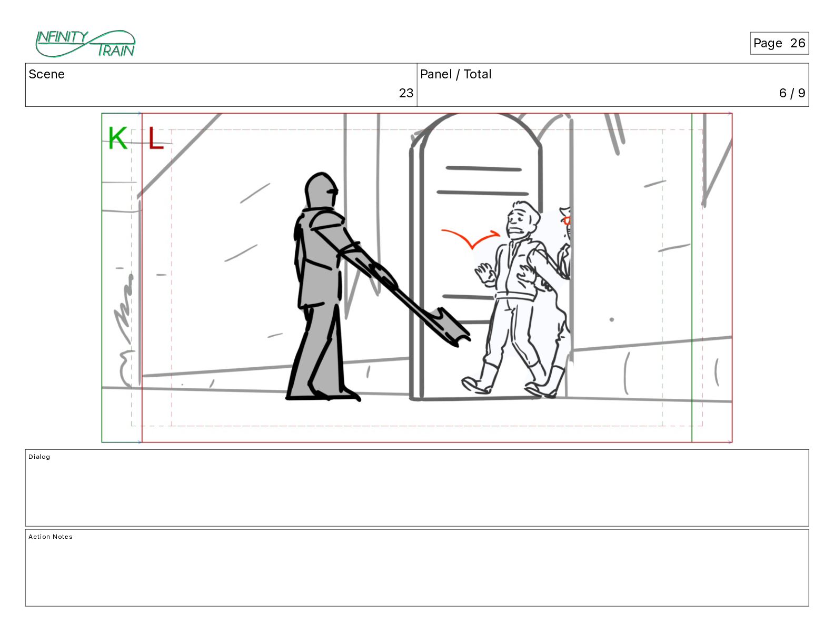Click the Page 26 label box
The height and width of the screenshot is (644, 834).
pos(779,43)
